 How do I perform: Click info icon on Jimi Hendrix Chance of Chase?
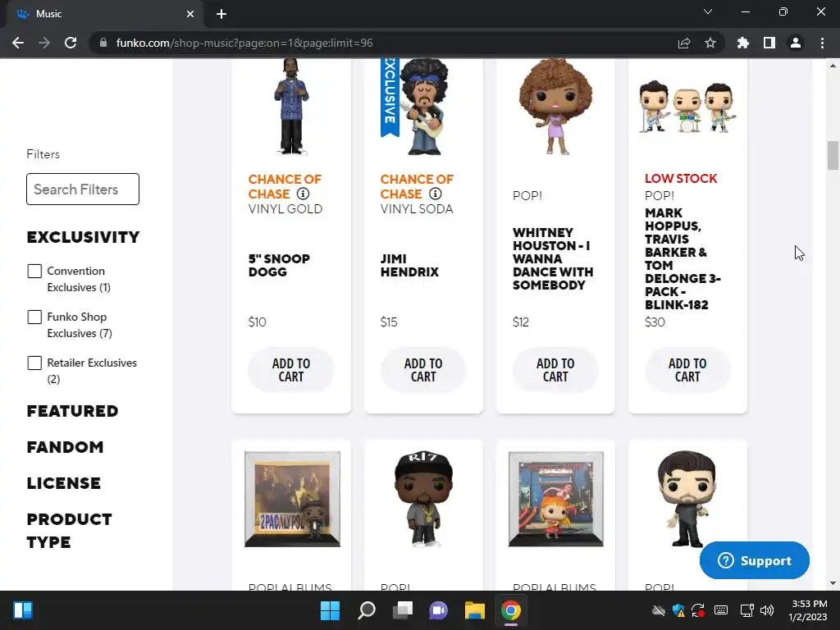[x=436, y=194]
